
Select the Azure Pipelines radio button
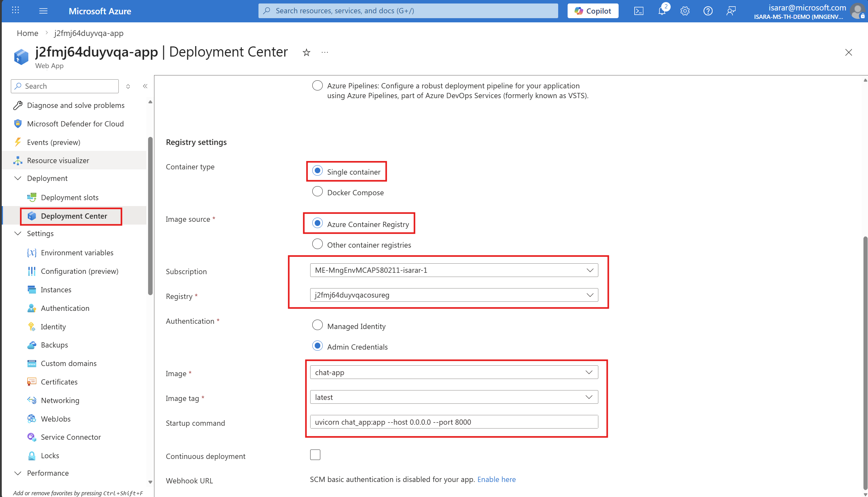coord(317,86)
